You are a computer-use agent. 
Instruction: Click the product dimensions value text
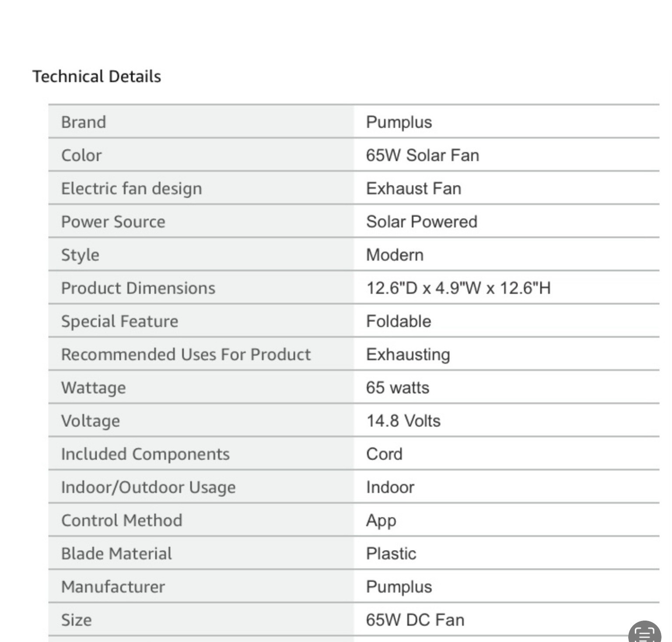tap(458, 288)
